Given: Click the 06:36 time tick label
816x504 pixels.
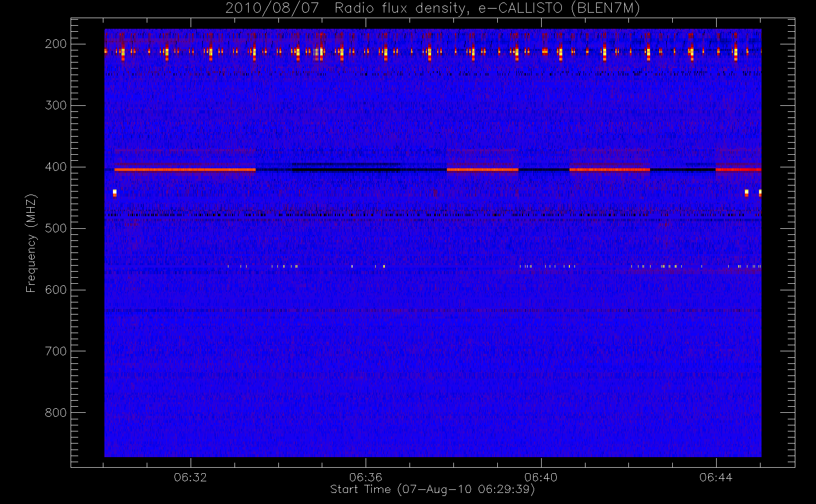Looking at the screenshot, I should tap(366, 477).
